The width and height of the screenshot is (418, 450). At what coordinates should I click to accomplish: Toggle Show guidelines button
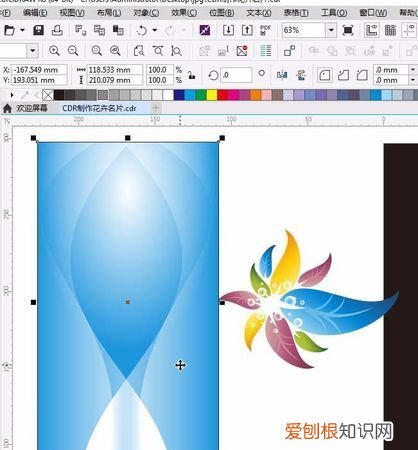409,30
